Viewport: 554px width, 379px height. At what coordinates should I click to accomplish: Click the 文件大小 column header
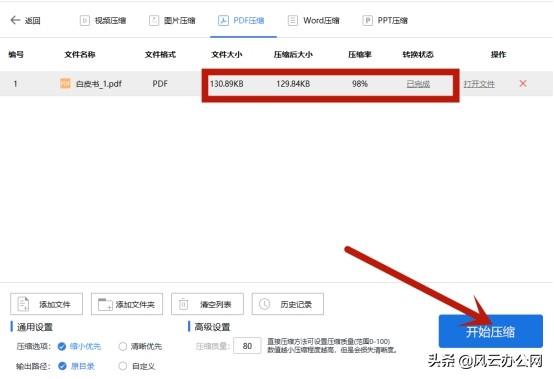point(226,54)
